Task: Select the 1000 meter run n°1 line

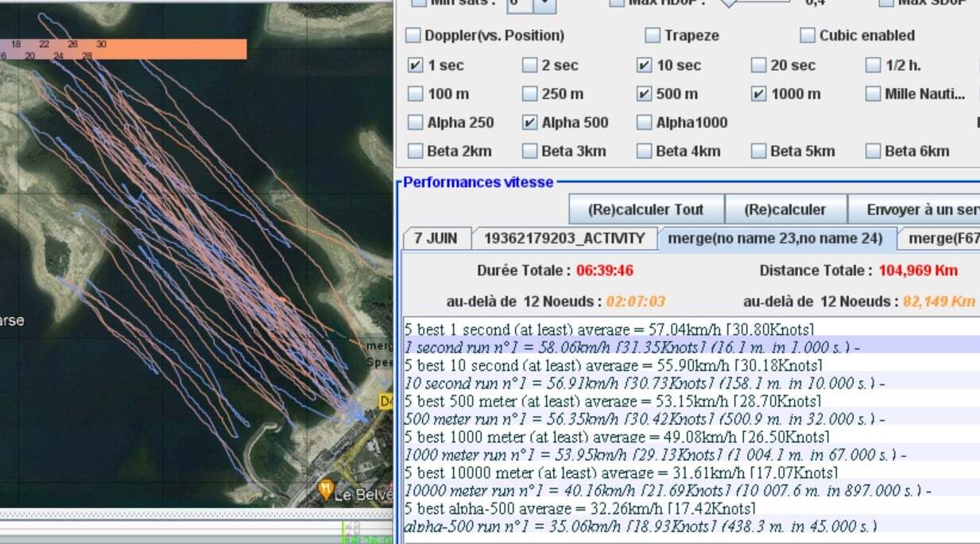Action: (691, 455)
